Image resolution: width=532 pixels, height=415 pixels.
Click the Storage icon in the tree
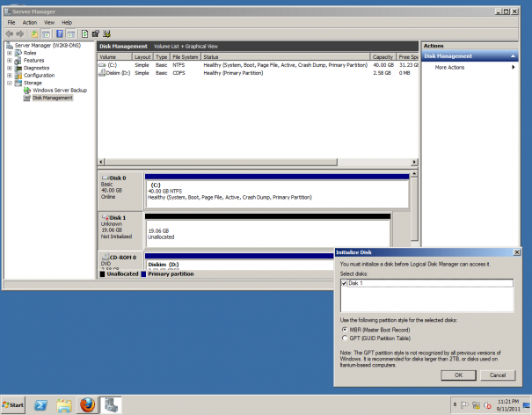[x=18, y=83]
